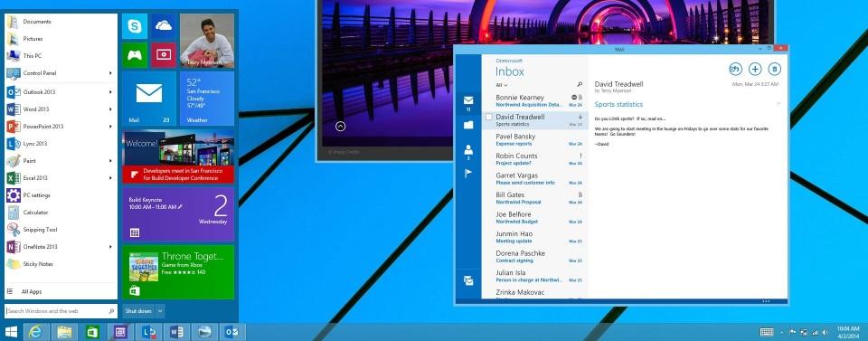Click search magnifier in Start search box
The height and width of the screenshot is (341, 868).
coord(111,311)
